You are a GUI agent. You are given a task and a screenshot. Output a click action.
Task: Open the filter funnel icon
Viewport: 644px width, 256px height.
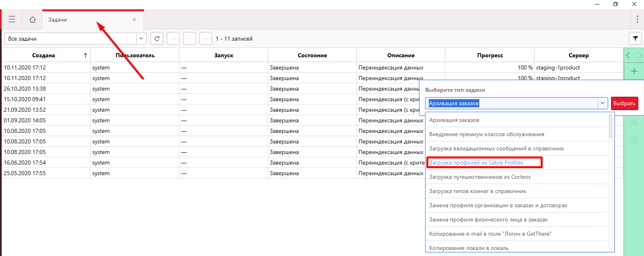coord(635,39)
